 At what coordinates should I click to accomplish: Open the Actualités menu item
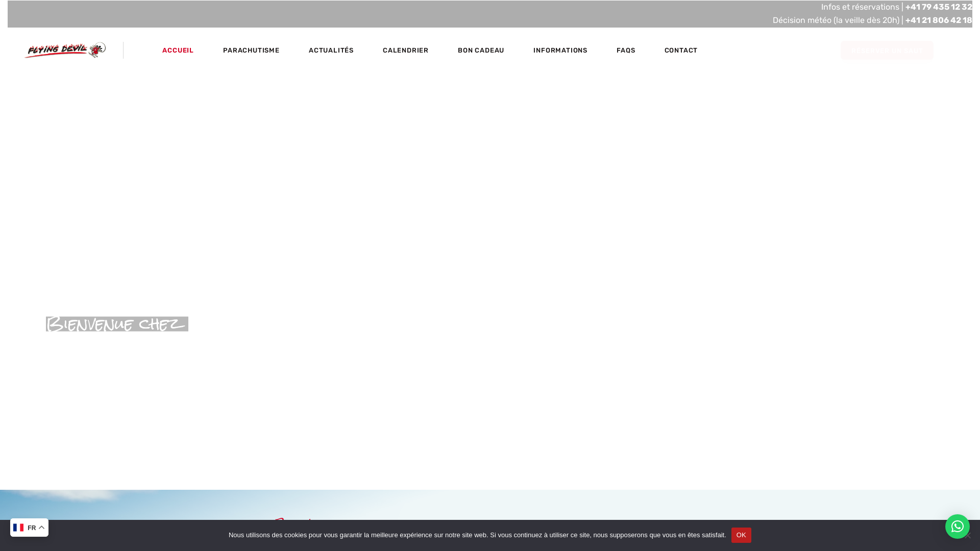(331, 51)
